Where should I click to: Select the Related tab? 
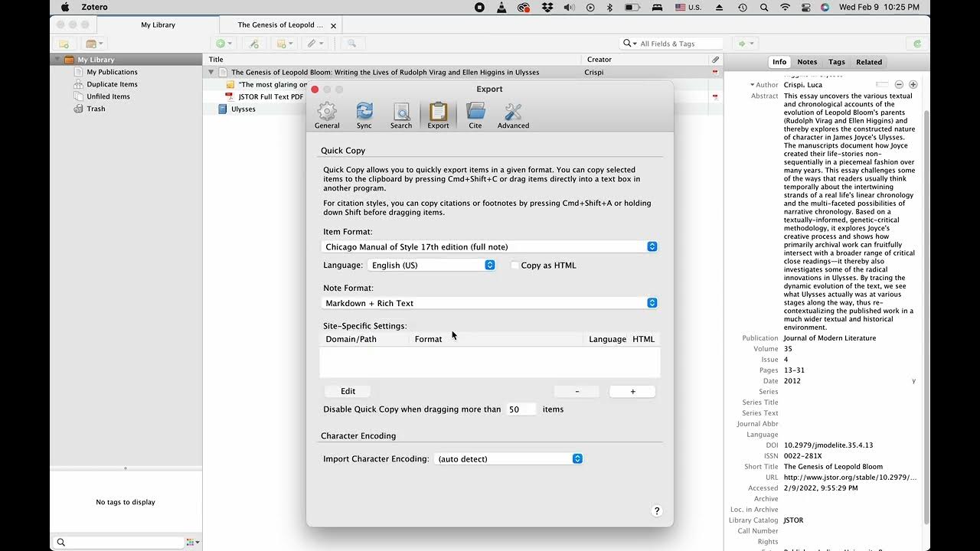tap(869, 62)
